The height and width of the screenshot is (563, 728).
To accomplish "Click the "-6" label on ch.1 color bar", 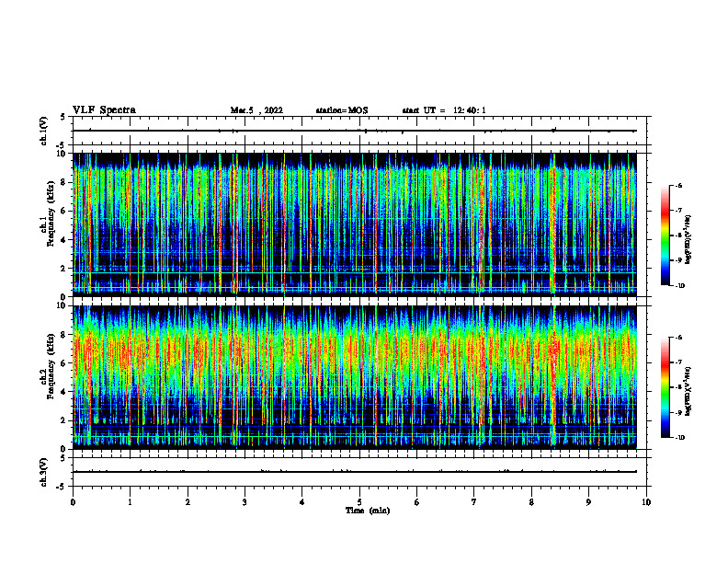I will (677, 186).
